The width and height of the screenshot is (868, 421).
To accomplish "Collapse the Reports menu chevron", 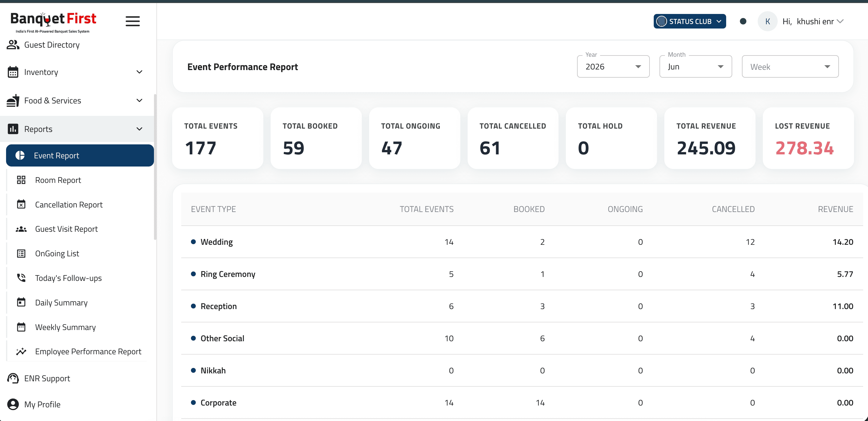I will (139, 129).
